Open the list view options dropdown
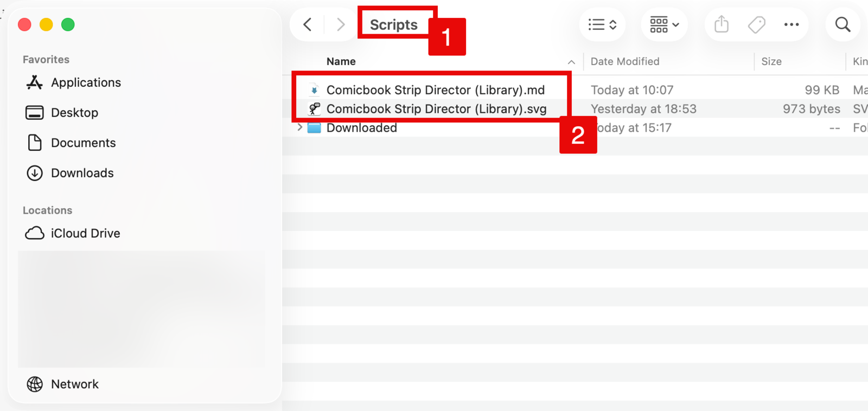Viewport: 868px width, 411px height. pos(602,24)
